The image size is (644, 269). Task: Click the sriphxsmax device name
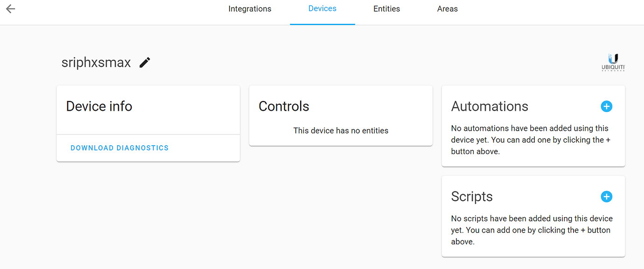click(x=96, y=63)
